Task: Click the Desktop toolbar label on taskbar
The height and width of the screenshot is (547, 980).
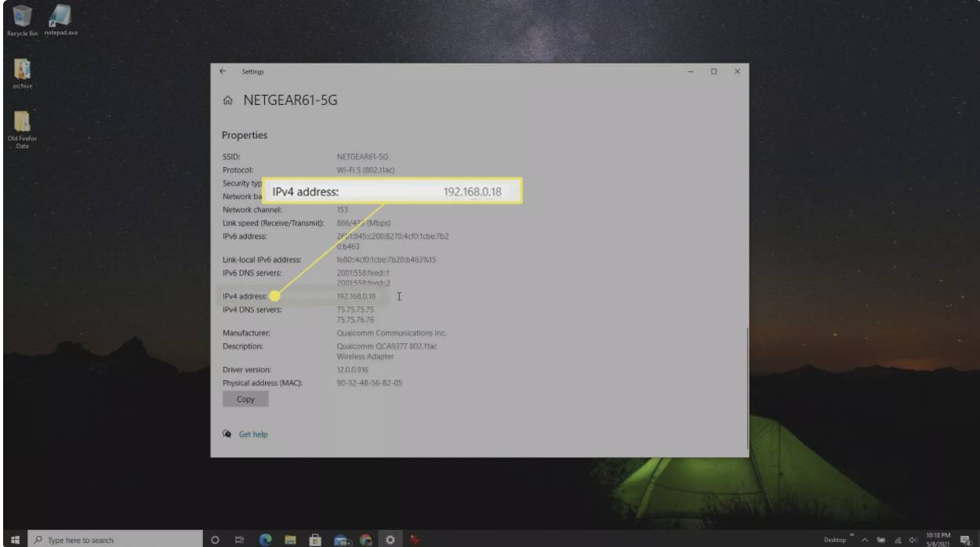Action: tap(836, 540)
